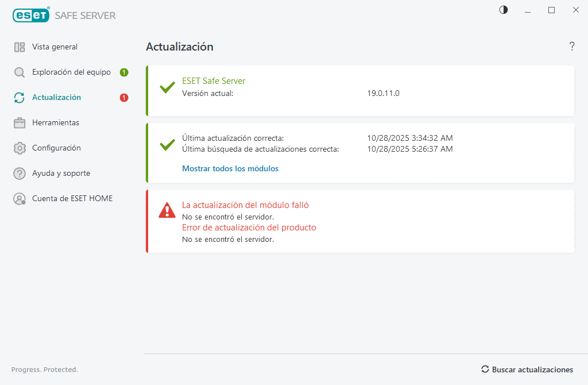This screenshot has height=385, width=588.
Task: Click the Exploración del equipo badge counter
Action: pyautogui.click(x=123, y=72)
